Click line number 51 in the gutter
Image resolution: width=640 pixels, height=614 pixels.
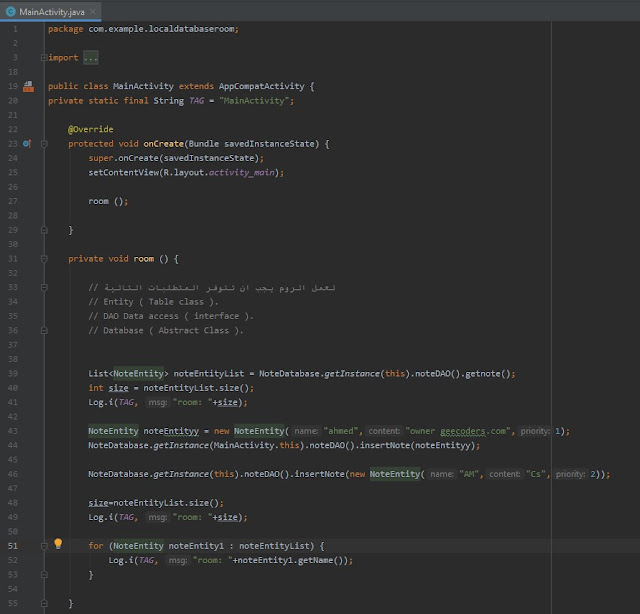pos(12,546)
